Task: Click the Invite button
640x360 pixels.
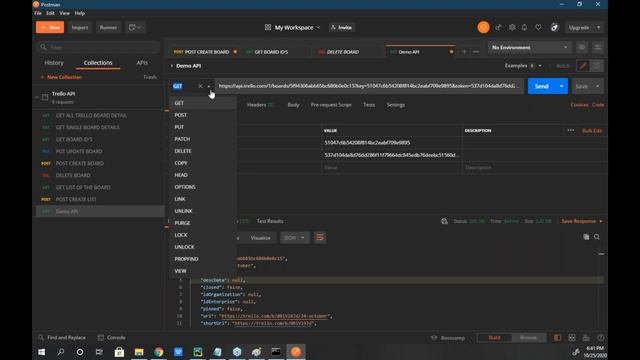Action: 342,27
